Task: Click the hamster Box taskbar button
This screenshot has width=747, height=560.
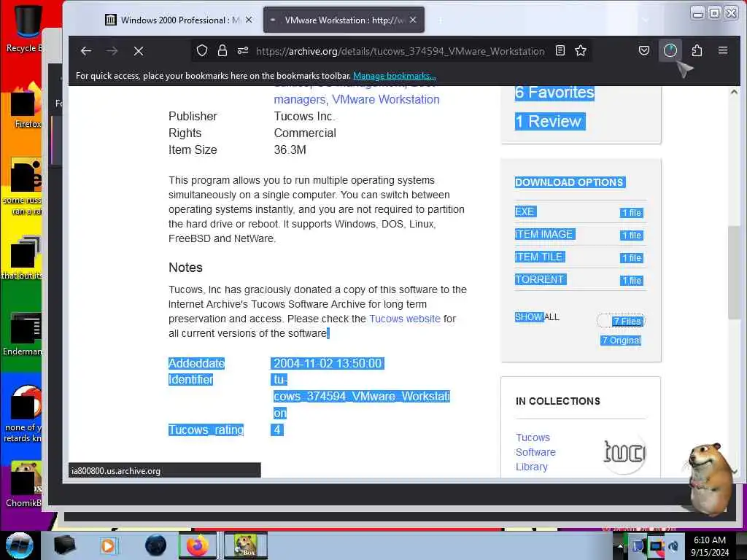Action: [x=245, y=545]
